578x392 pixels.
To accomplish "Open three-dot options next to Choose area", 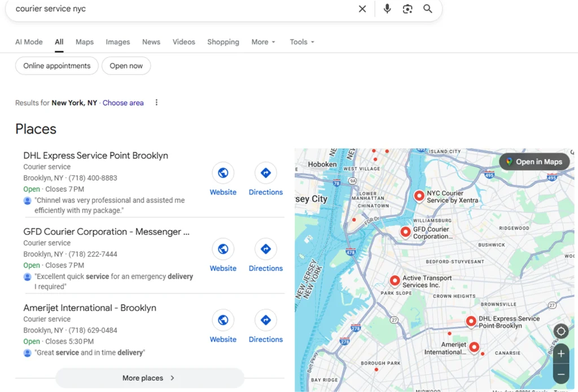I will pyautogui.click(x=156, y=103).
